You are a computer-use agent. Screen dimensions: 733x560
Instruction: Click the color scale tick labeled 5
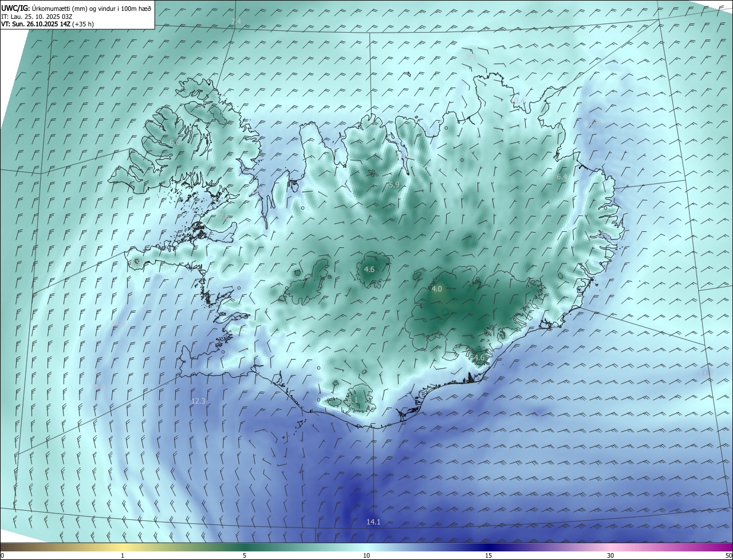[245, 555]
